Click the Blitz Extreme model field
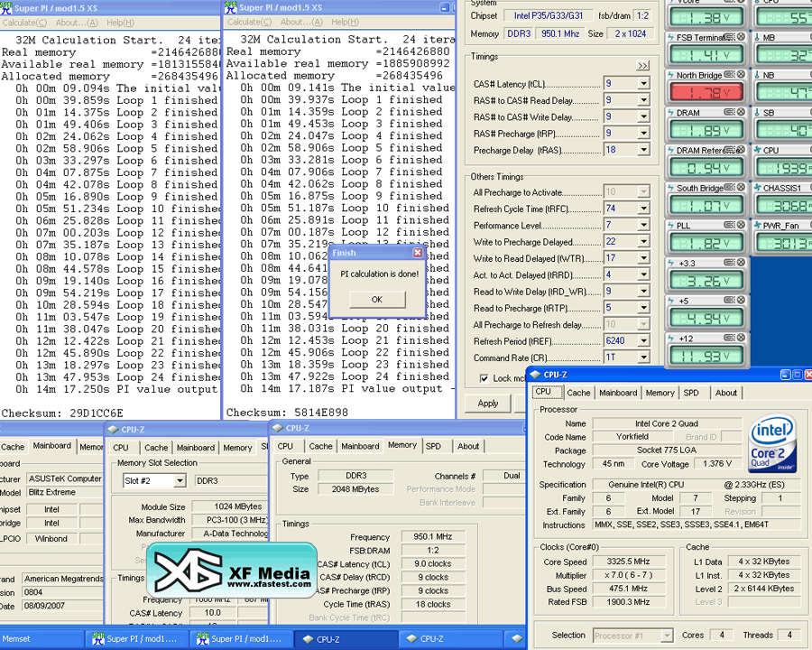812x650 pixels. [65, 492]
